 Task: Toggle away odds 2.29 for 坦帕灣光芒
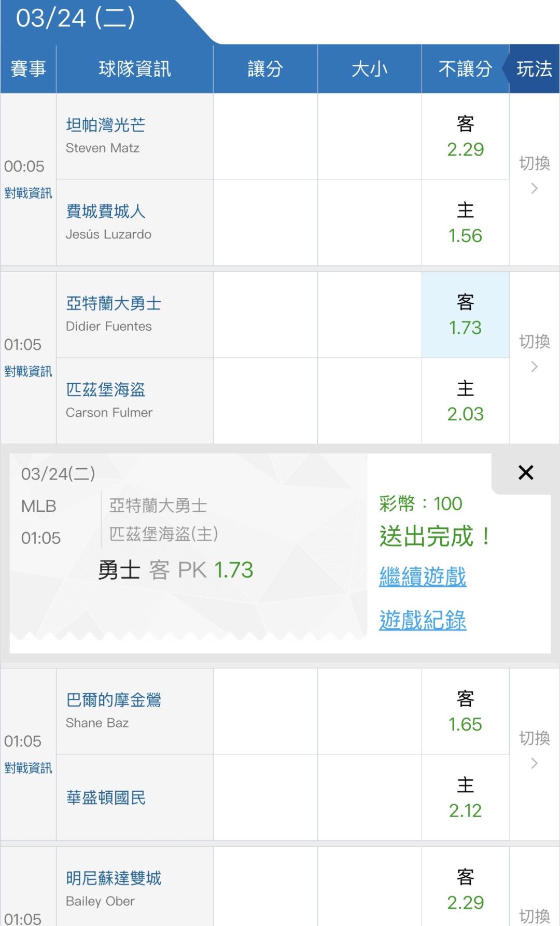465,137
